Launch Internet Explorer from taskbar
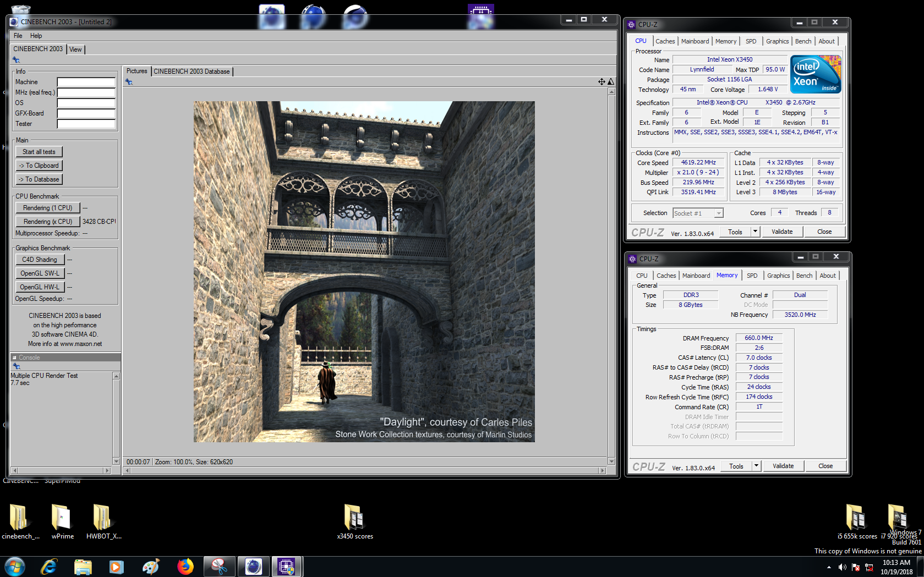Image resolution: width=924 pixels, height=577 pixels. click(49, 567)
